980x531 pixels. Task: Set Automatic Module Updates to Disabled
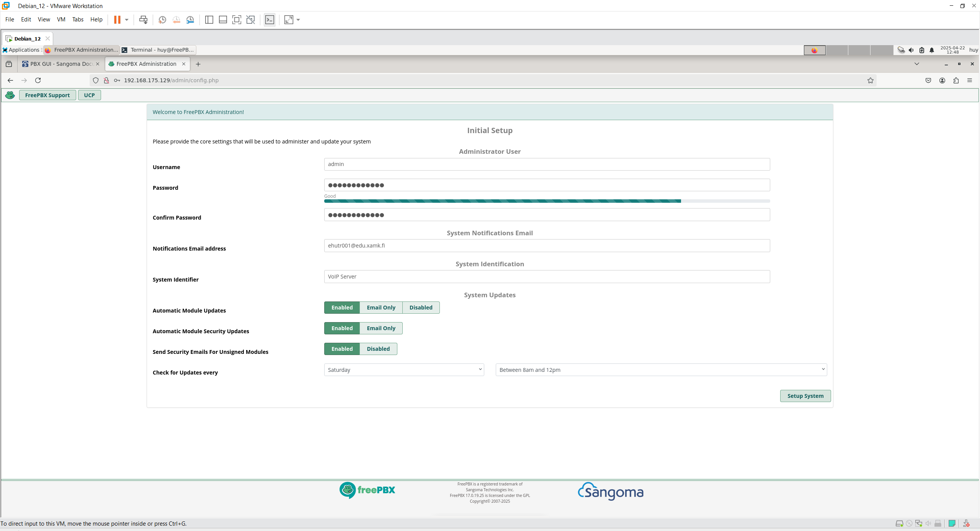(421, 308)
